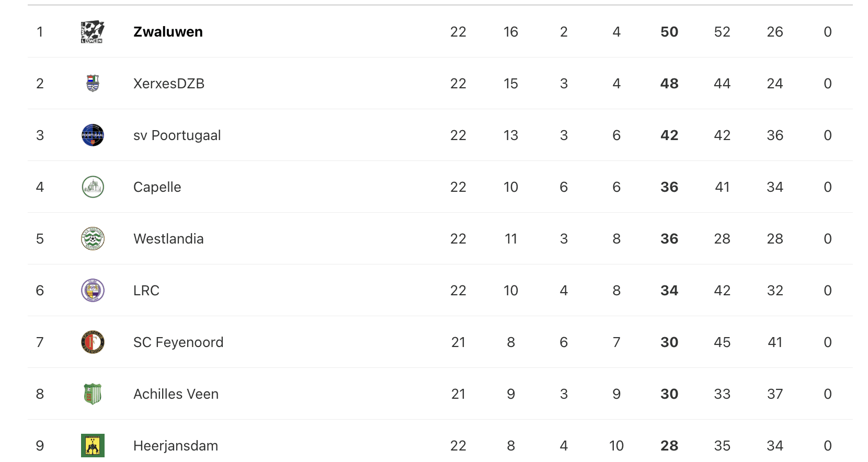Select the Heerjansdam team name

176,446
